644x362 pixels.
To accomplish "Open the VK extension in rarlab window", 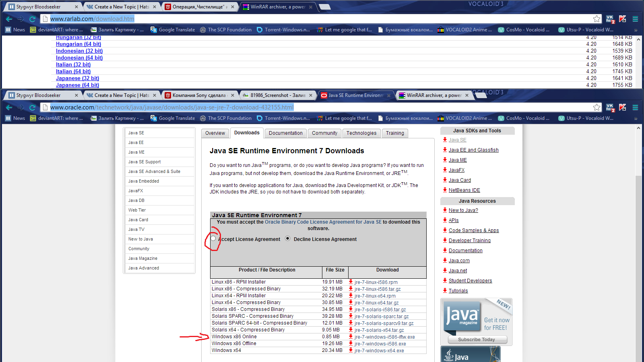I will pos(610,19).
